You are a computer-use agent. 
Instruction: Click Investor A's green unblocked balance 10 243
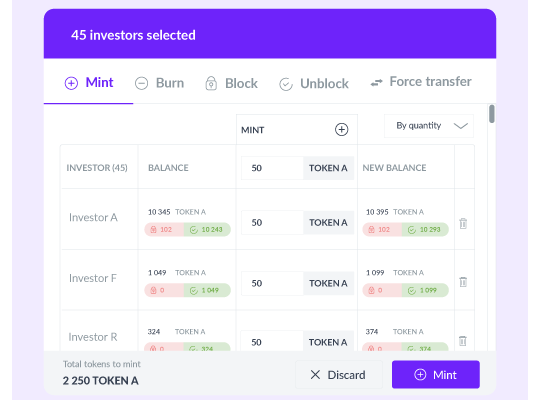click(x=207, y=229)
